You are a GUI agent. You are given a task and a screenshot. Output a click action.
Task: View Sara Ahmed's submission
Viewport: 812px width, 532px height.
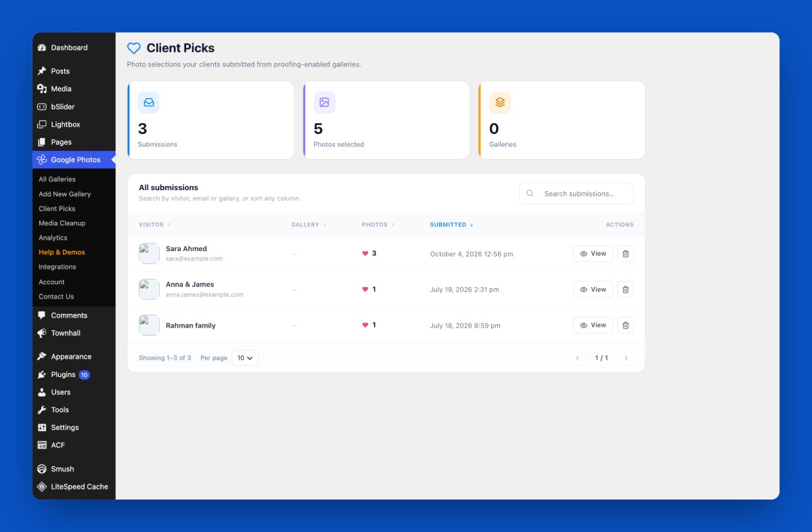(x=593, y=254)
